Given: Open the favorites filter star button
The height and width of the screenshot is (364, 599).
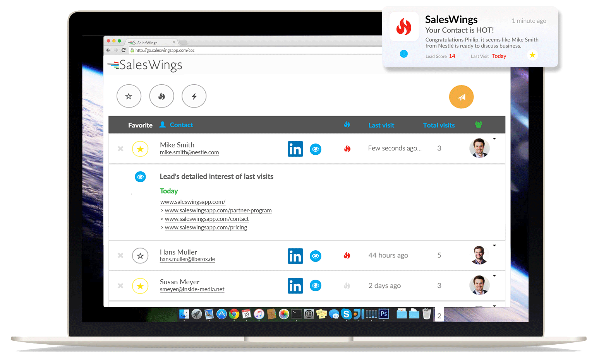Looking at the screenshot, I should (129, 96).
